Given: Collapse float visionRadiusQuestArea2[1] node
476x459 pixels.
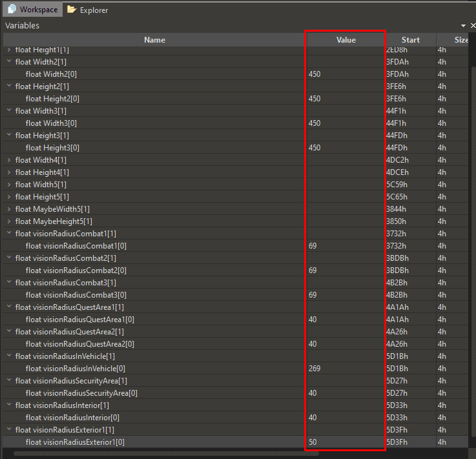Looking at the screenshot, I should click(x=9, y=331).
